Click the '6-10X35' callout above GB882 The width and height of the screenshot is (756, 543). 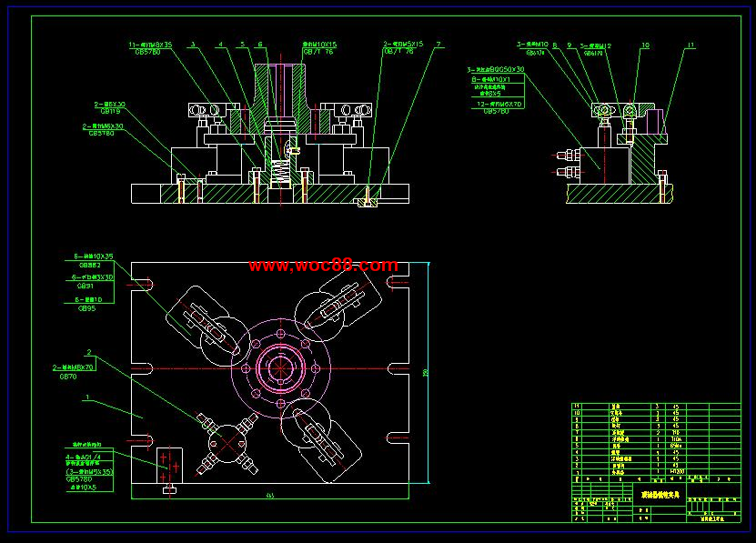click(x=94, y=256)
